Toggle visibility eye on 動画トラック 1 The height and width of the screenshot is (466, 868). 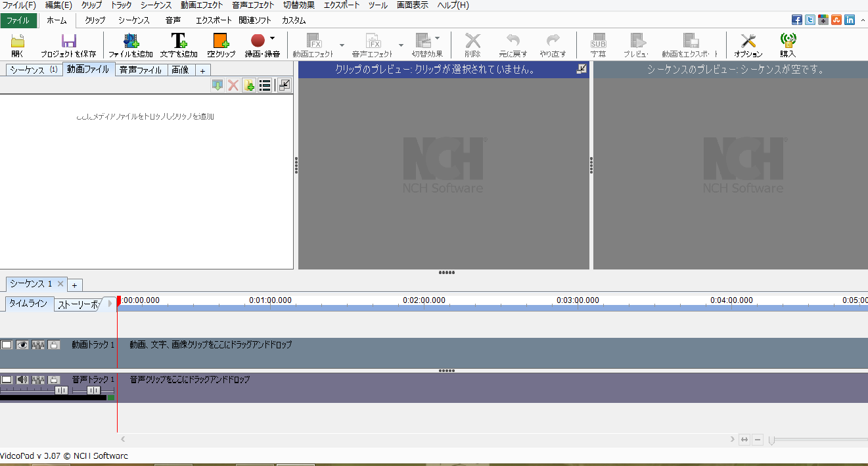[22, 344]
